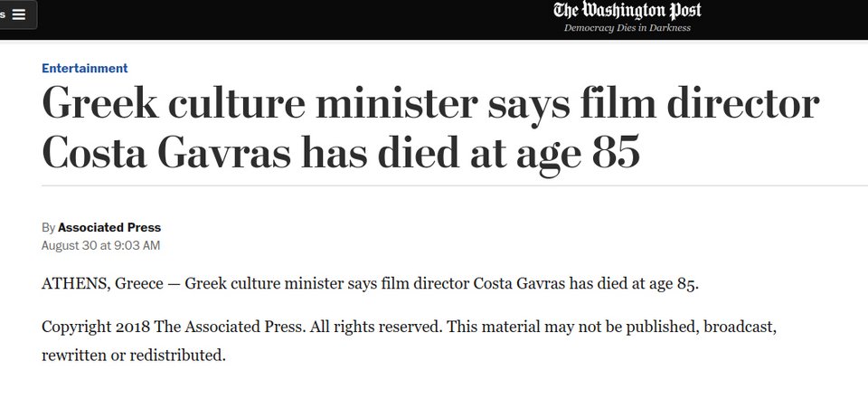This screenshot has height=399, width=868.
Task: Select the August 30 at 9:03 AM timestamp
Action: (x=100, y=245)
